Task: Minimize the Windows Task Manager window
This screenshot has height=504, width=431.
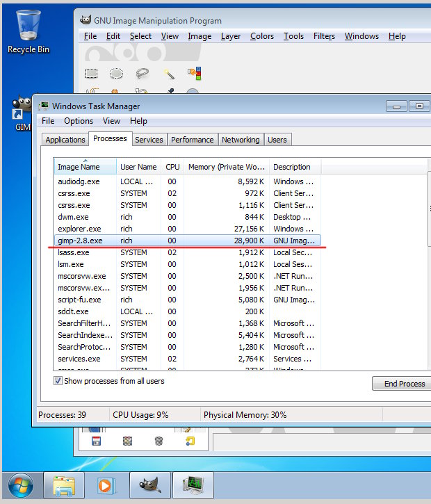Action: coord(396,106)
